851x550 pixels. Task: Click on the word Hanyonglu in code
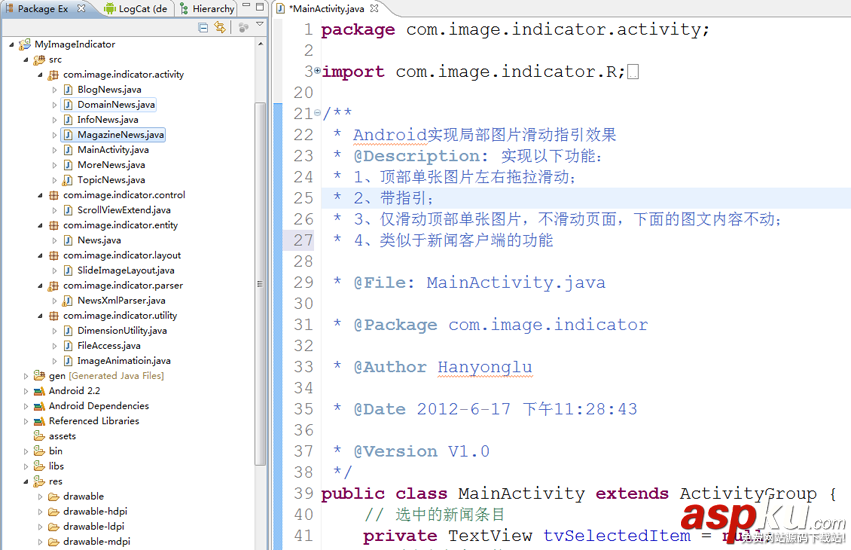tap(485, 368)
